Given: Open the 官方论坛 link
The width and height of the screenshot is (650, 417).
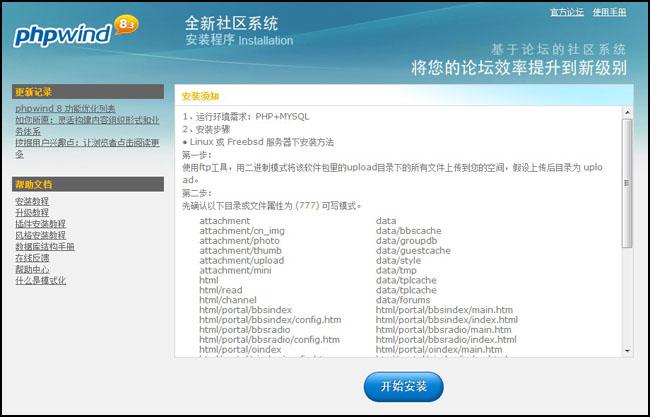Looking at the screenshot, I should pyautogui.click(x=567, y=12).
